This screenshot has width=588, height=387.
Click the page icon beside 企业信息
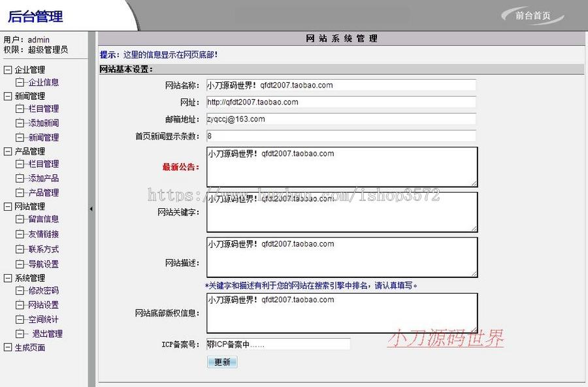pos(22,82)
